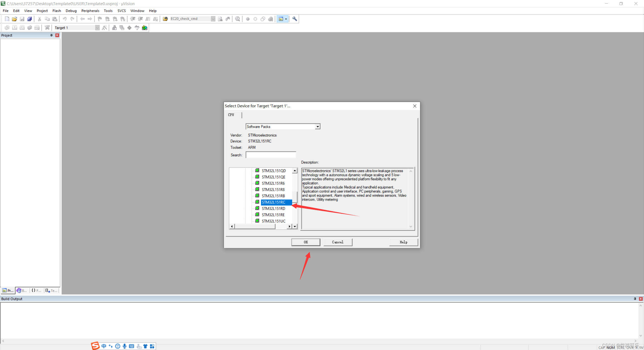
Task: Open the Target 1 dropdown
Action: click(97, 28)
